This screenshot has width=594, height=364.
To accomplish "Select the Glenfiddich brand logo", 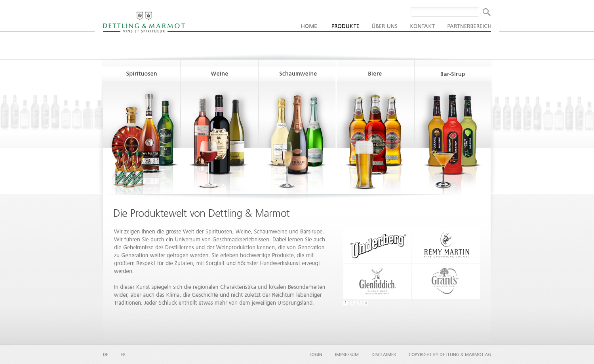I will pos(377,281).
